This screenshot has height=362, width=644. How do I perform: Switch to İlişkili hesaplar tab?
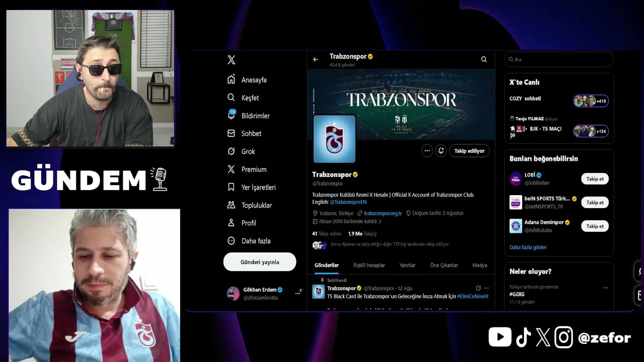point(369,265)
